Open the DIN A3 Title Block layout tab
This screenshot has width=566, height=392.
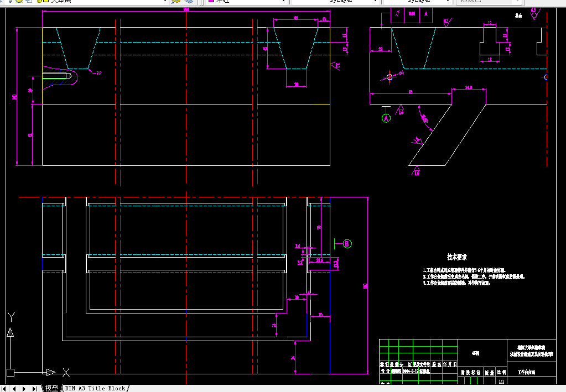pyautogui.click(x=95, y=388)
